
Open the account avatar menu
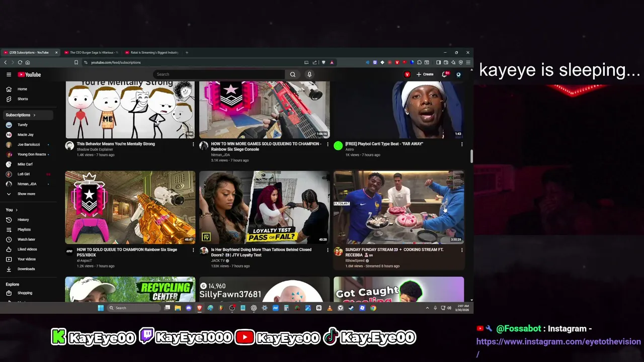(x=458, y=74)
